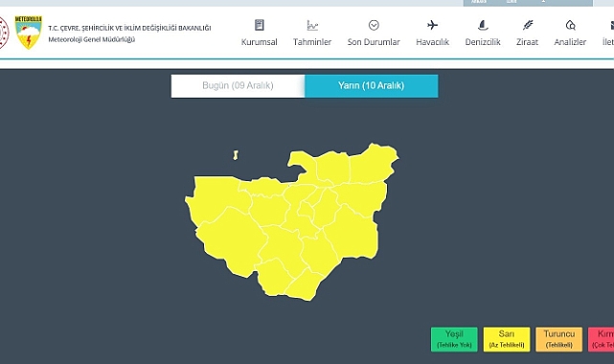Open the Tahminler chart icon
This screenshot has width=614, height=364.
(312, 25)
